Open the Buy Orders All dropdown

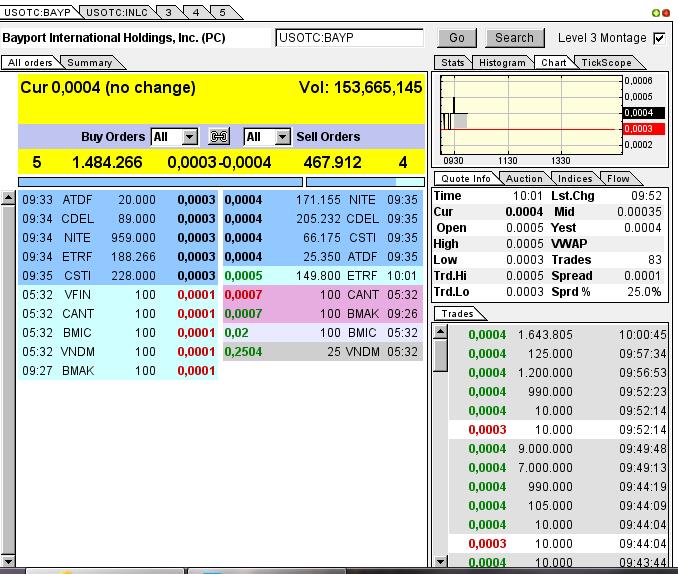190,137
